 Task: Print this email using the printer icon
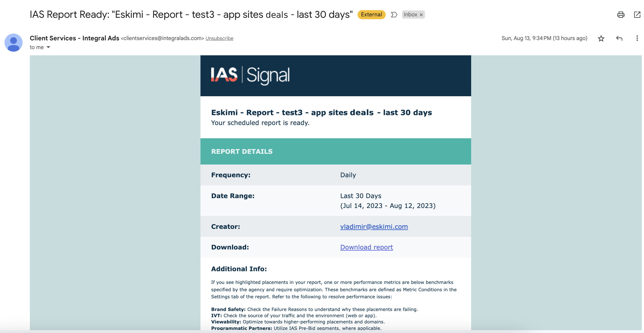pos(621,15)
